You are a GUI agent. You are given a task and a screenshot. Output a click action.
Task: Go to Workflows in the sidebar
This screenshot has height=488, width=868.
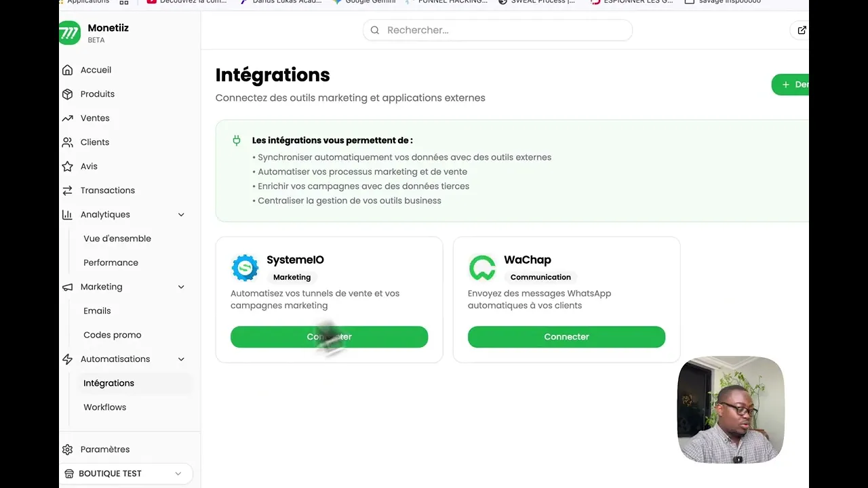tap(104, 407)
